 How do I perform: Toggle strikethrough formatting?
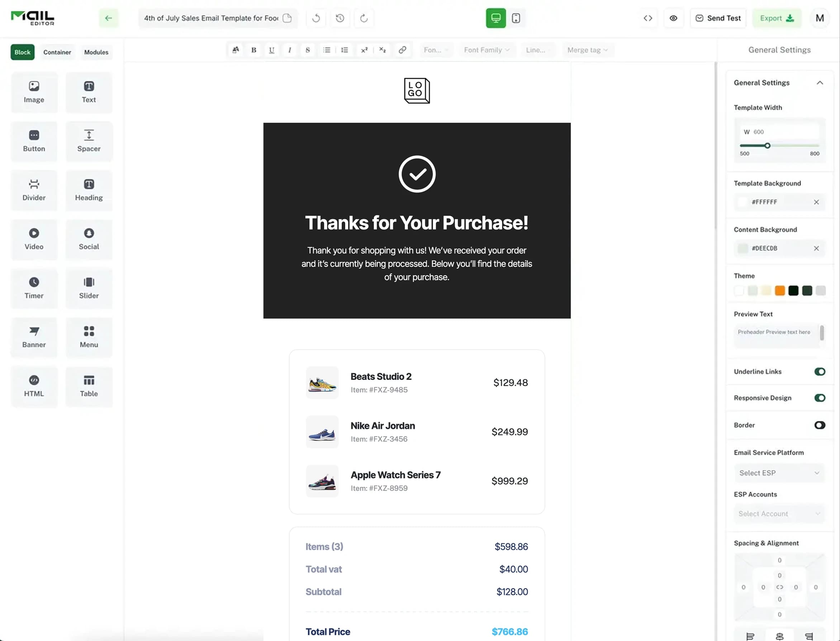point(308,50)
